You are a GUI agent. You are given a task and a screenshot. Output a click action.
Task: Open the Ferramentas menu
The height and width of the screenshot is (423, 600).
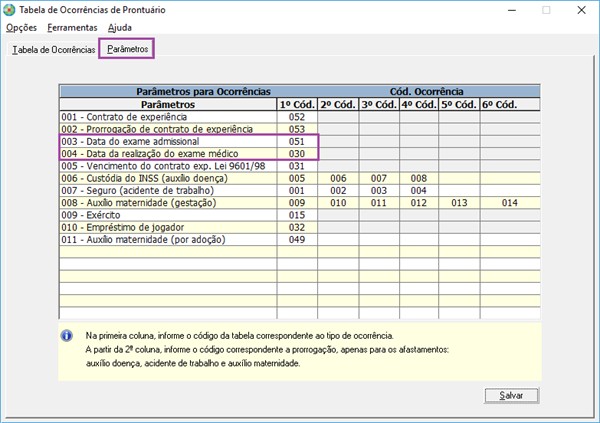pyautogui.click(x=72, y=28)
